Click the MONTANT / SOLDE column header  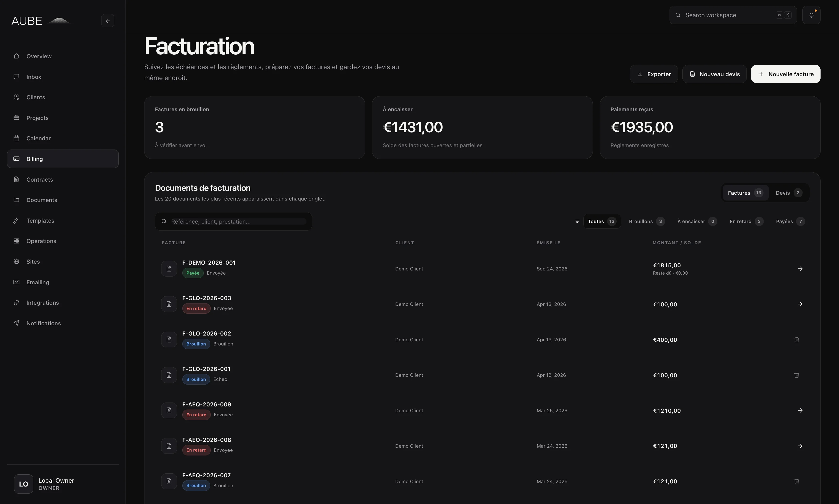click(x=677, y=243)
